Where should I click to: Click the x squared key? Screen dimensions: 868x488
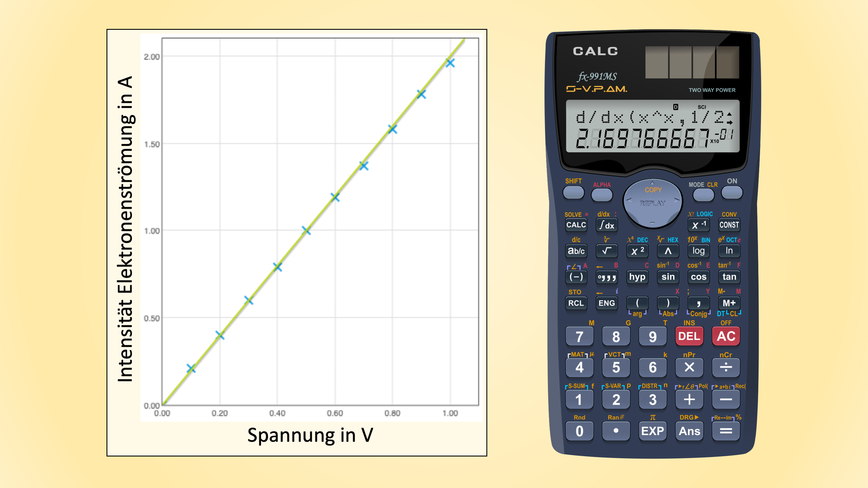coord(637,251)
